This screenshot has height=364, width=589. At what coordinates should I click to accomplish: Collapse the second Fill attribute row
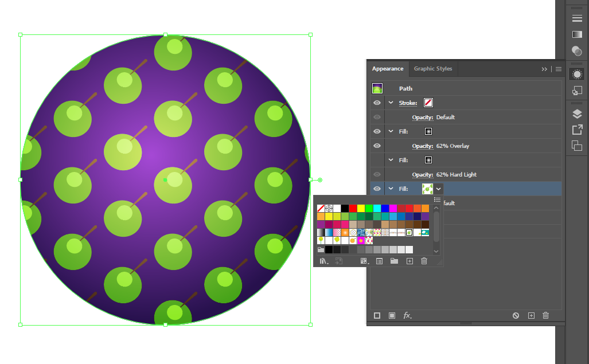[391, 160]
